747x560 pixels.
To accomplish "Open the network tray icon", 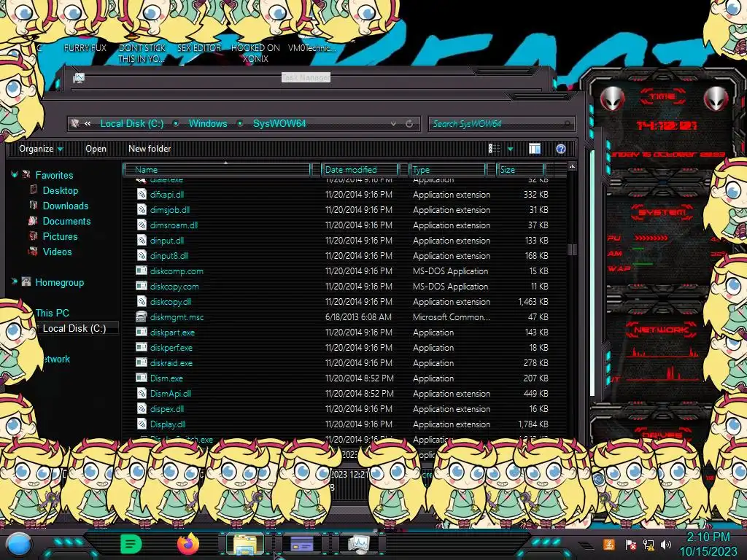I will 648,544.
